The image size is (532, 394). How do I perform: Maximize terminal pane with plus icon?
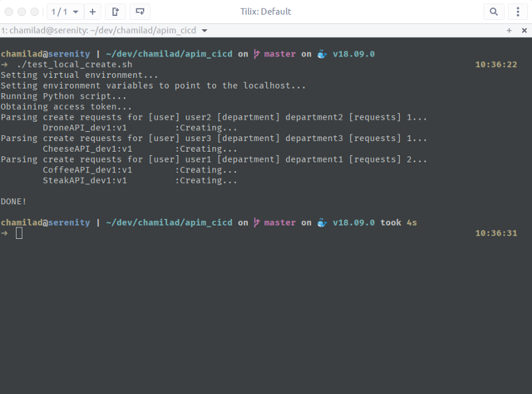pos(509,31)
